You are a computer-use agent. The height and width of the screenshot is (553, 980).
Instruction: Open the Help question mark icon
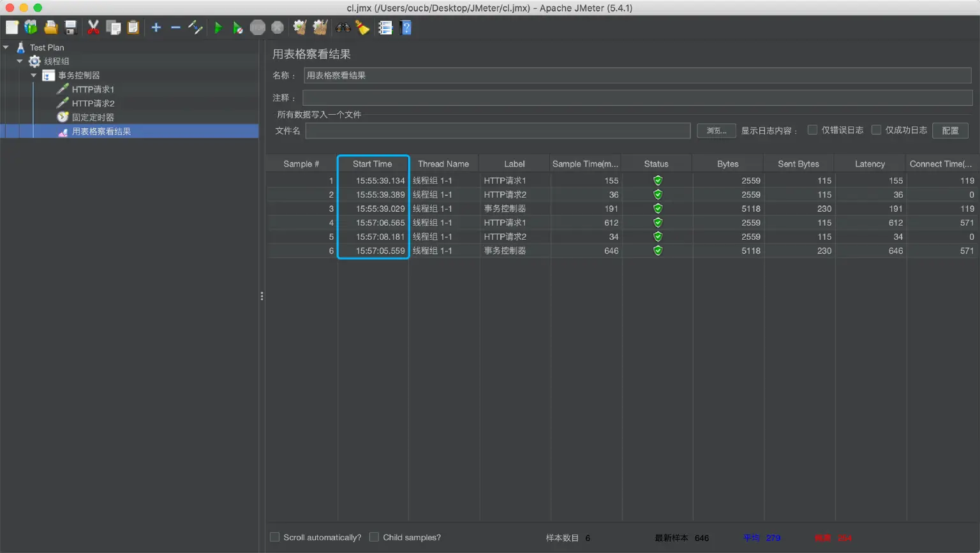pos(406,27)
